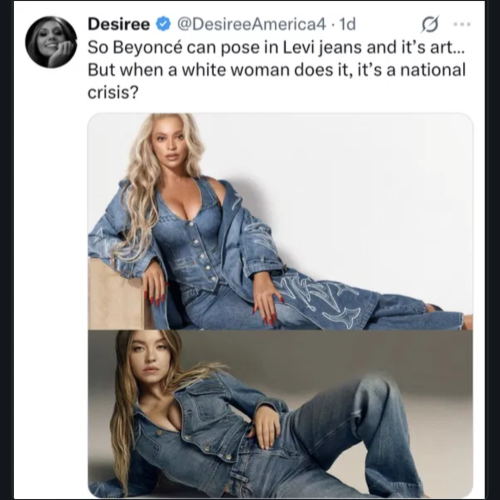The height and width of the screenshot is (500, 500).
Task: Click the blue verified badge
Action: pyautogui.click(x=163, y=24)
